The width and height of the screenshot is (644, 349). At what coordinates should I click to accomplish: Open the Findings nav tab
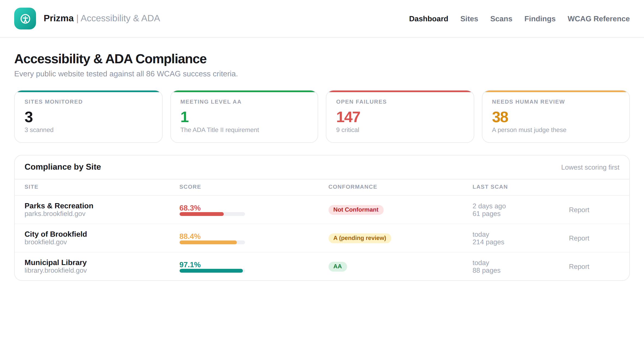pos(540,19)
